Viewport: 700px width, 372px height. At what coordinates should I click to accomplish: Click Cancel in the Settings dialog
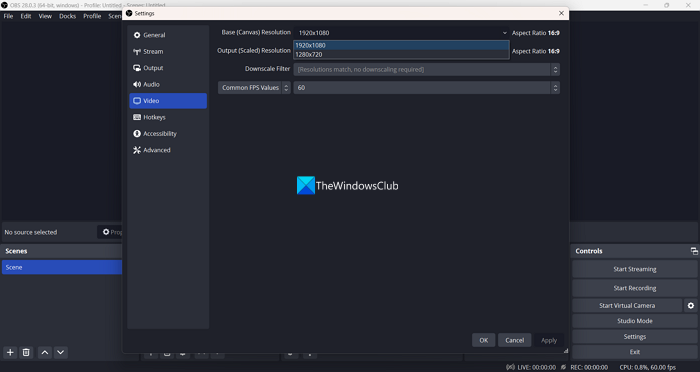pos(514,340)
